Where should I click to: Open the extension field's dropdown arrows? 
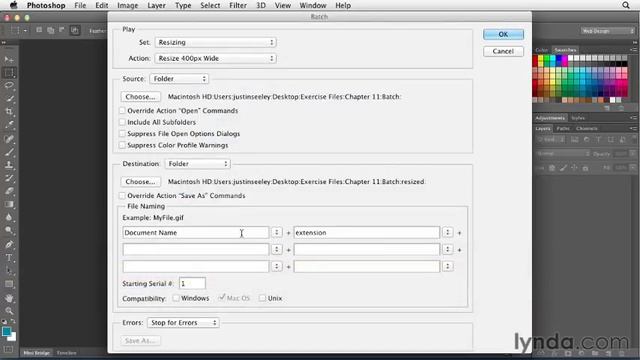point(448,232)
